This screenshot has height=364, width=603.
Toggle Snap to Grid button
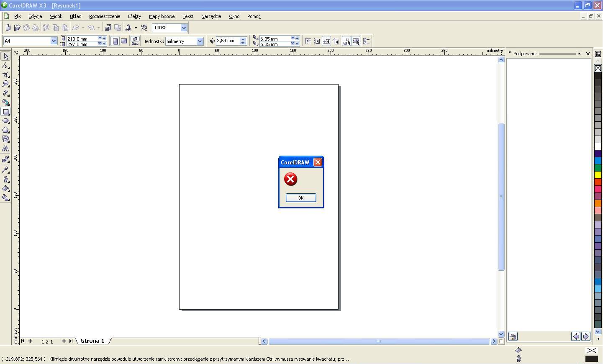(308, 41)
